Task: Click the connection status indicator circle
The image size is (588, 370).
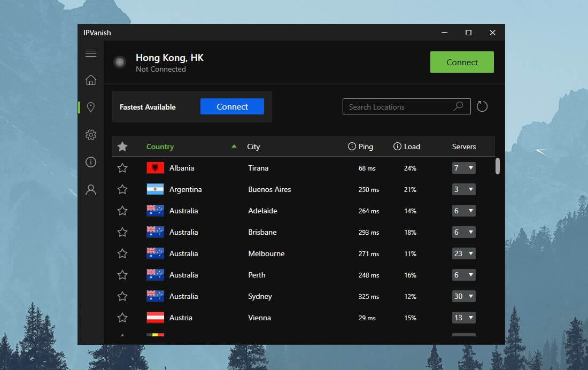Action: (120, 62)
